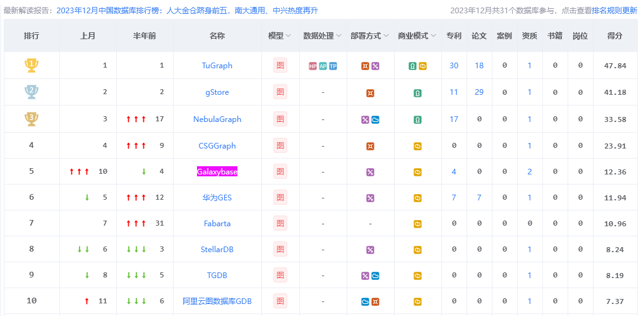Click TuGraph's yellow link business icon
644x316 pixels.
point(422,66)
